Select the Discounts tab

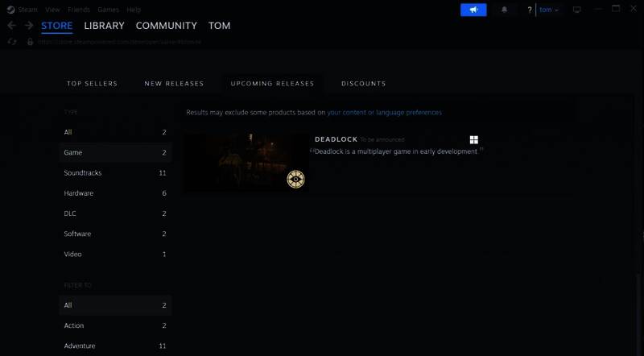[363, 84]
